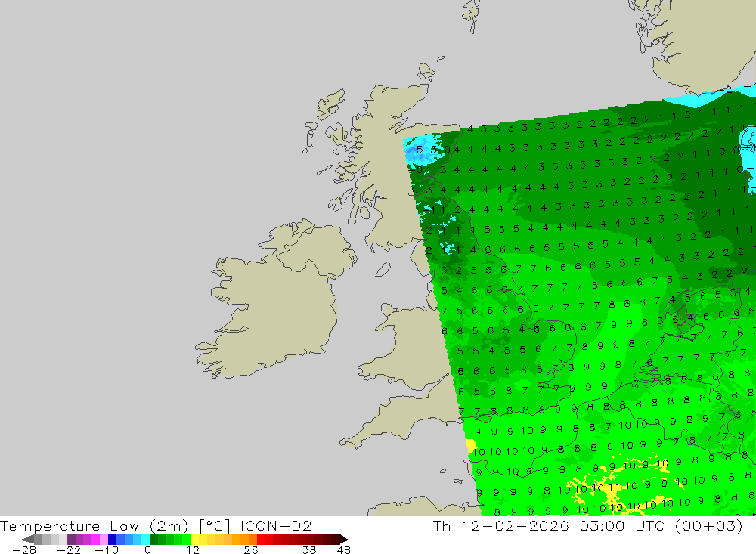756x554 pixels.
Task: Click the "UTC" timezone label
Action: (x=650, y=525)
